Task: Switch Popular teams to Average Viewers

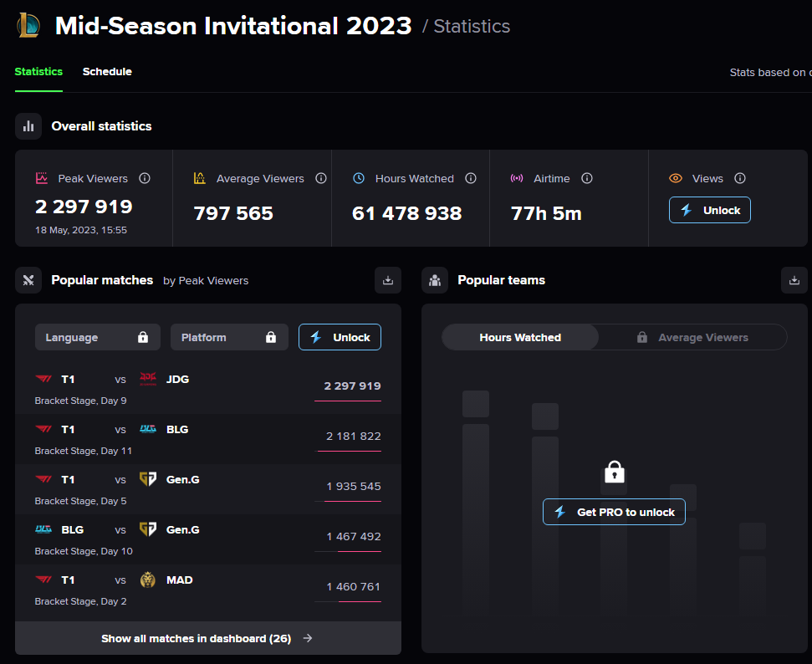Action: pyautogui.click(x=693, y=337)
